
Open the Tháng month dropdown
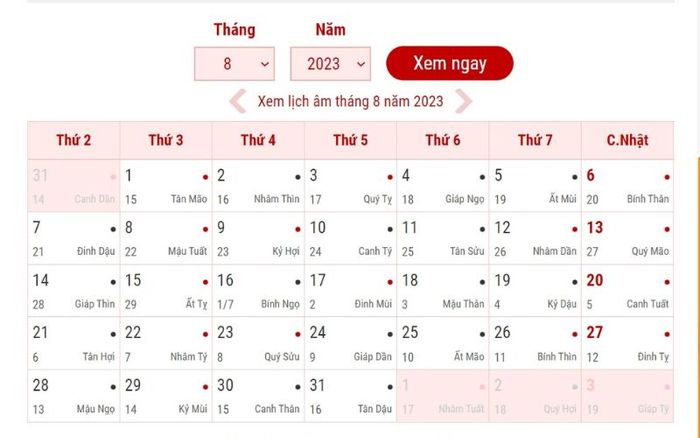[234, 64]
